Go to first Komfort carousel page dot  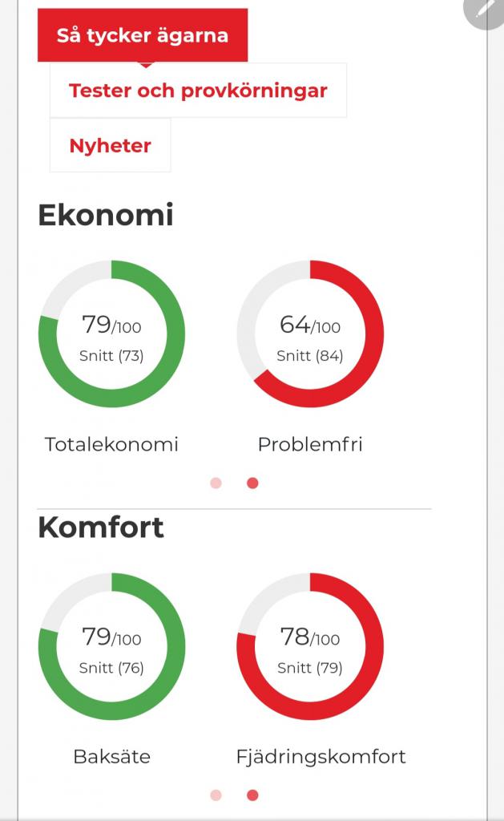(x=216, y=795)
